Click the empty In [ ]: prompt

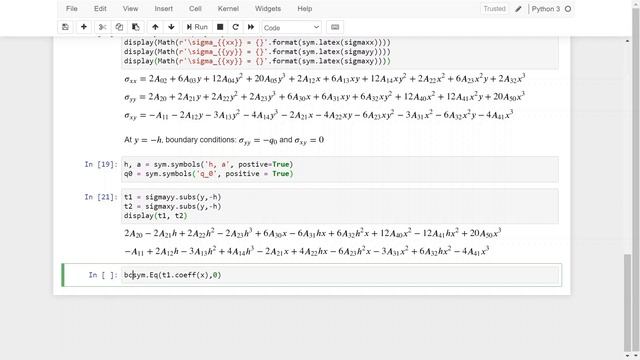(x=103, y=275)
